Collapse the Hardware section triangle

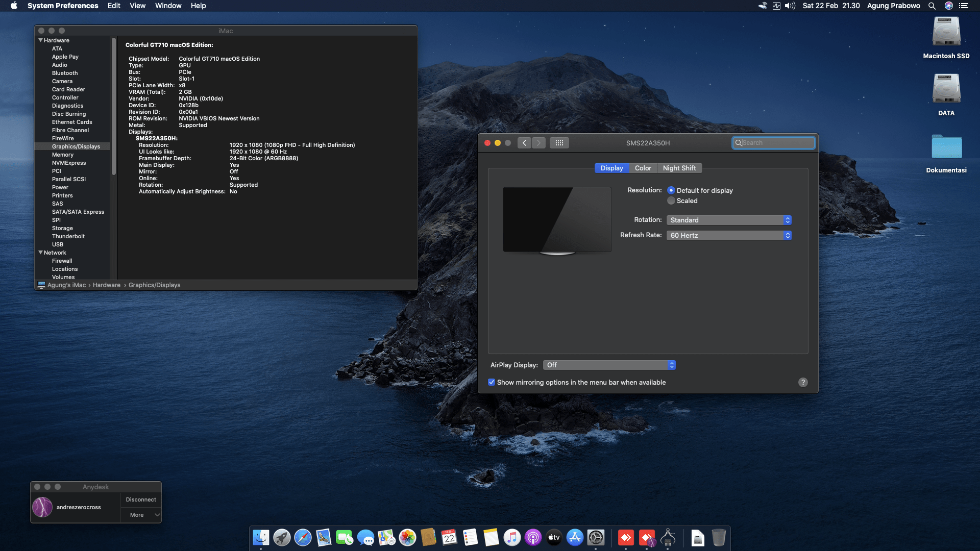pyautogui.click(x=40, y=40)
